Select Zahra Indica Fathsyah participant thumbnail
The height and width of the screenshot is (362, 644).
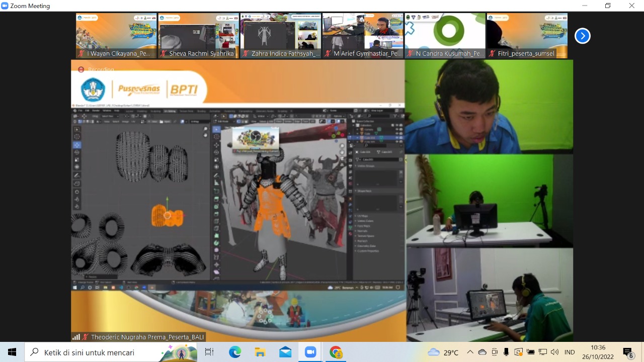(x=281, y=36)
